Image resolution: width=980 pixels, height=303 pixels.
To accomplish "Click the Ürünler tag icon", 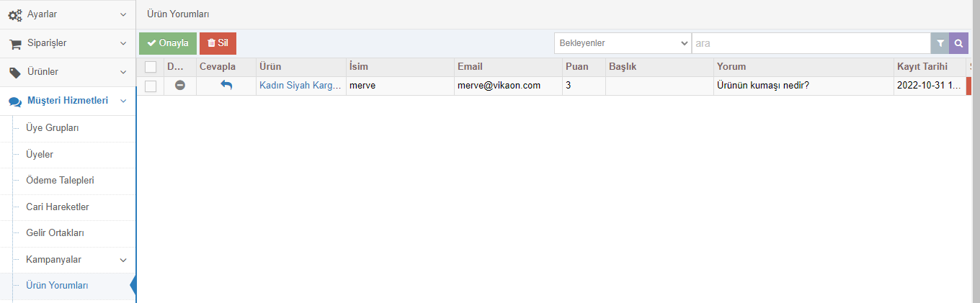I will pyautogui.click(x=14, y=72).
